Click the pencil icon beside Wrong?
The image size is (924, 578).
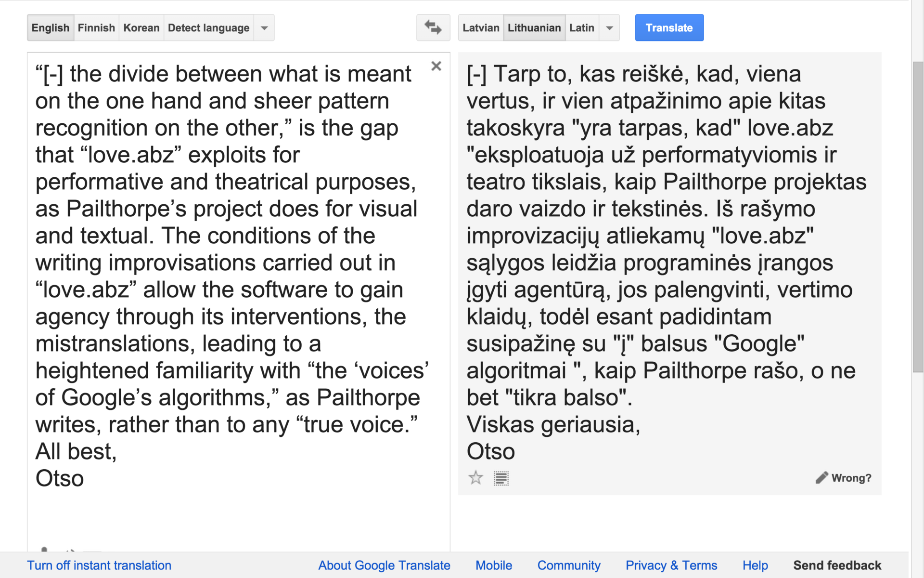pos(821,477)
